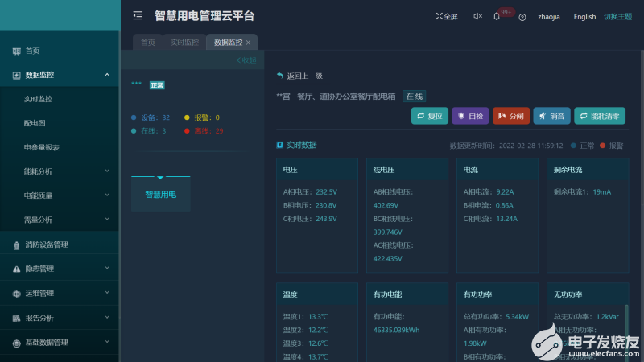Open 电参量报表 in the sidebar
This screenshot has width=644, height=362.
point(42,147)
